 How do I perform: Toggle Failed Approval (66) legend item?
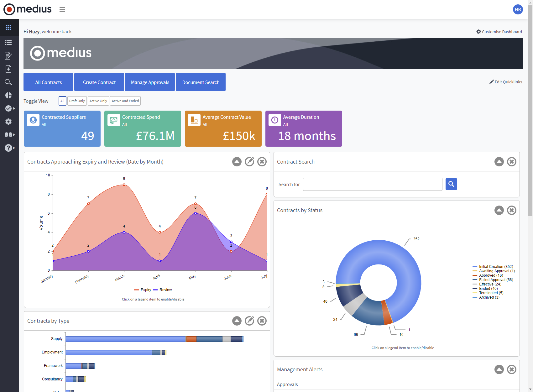pos(493,280)
